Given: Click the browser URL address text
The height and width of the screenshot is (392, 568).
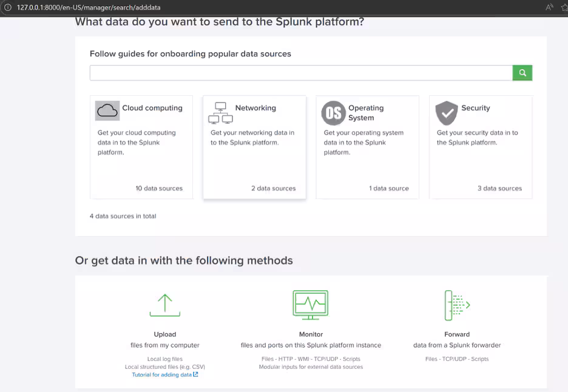Looking at the screenshot, I should [x=89, y=7].
